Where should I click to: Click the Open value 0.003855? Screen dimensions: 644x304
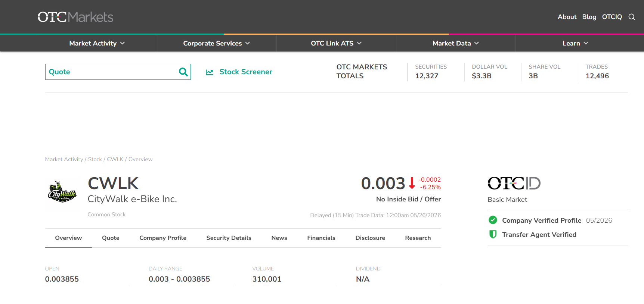click(x=62, y=279)
